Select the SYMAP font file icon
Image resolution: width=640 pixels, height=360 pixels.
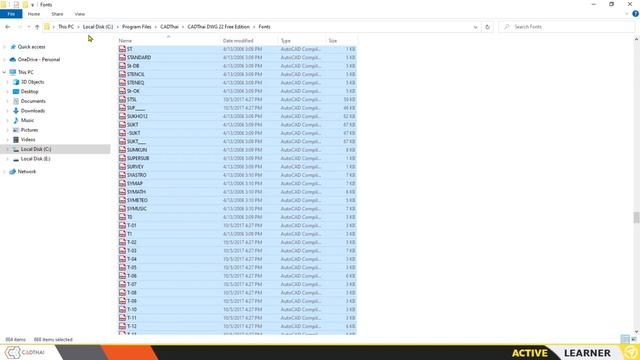tap(122, 184)
